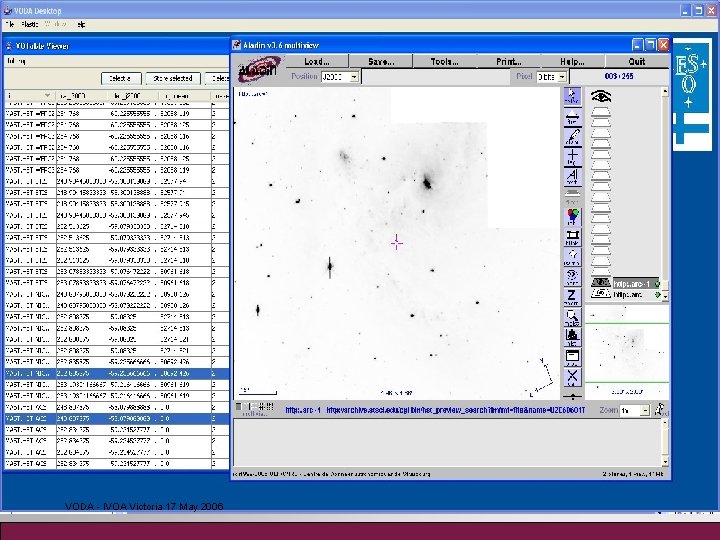
Task: Select the magnifier glass tool in Aladin
Action: (572, 317)
